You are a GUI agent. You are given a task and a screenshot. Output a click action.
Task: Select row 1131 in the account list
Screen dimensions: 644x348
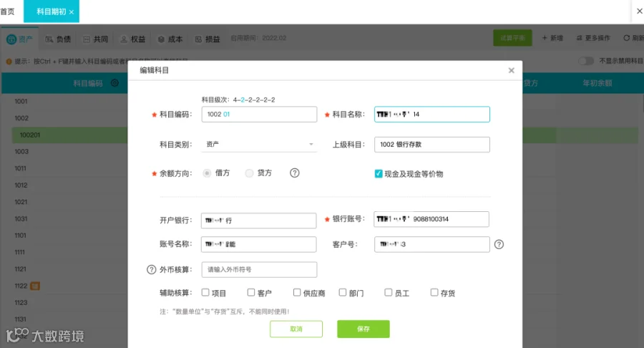[21, 319]
